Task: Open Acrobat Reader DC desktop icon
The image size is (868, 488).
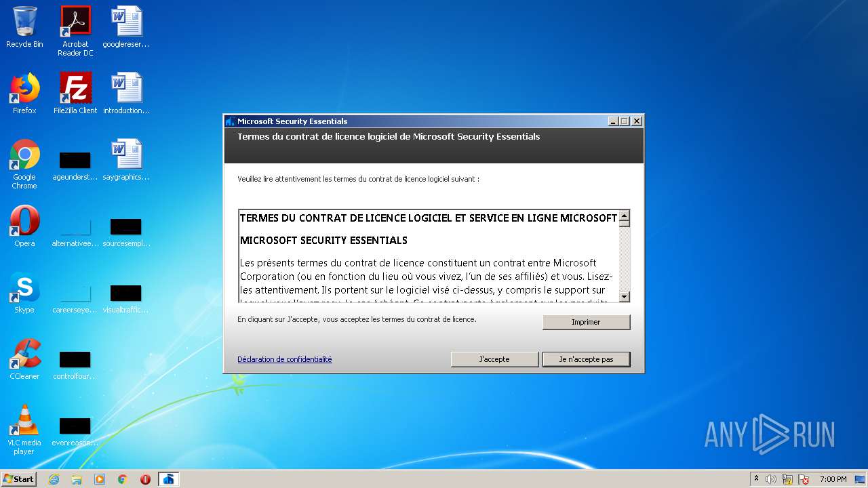Action: tap(75, 31)
